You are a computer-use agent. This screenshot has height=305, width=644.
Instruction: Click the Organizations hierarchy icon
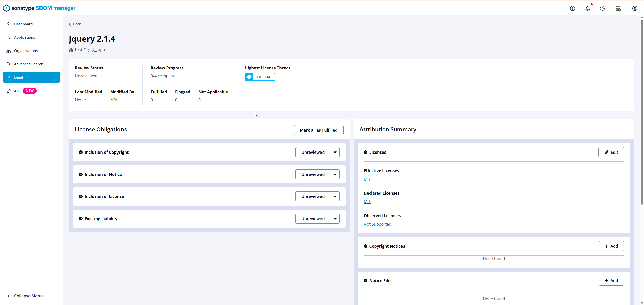click(9, 51)
